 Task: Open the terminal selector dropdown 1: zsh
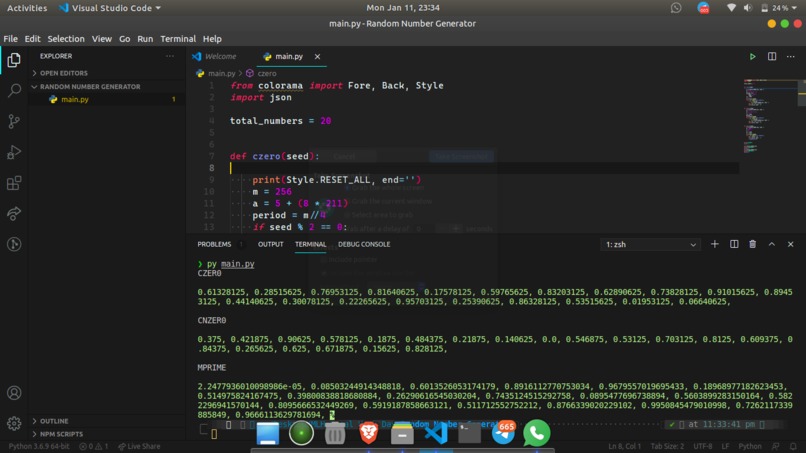pos(650,245)
